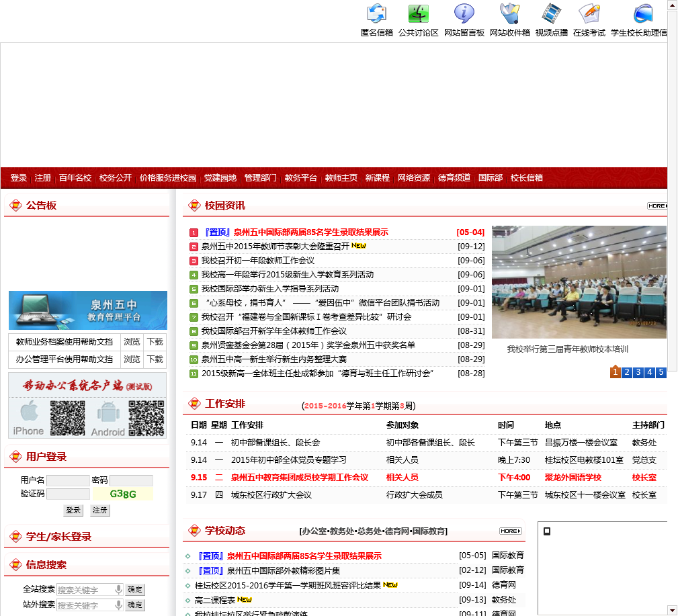This screenshot has height=616, width=678.
Task: Open the 公共讨论区 discussion forum icon
Action: [418, 13]
